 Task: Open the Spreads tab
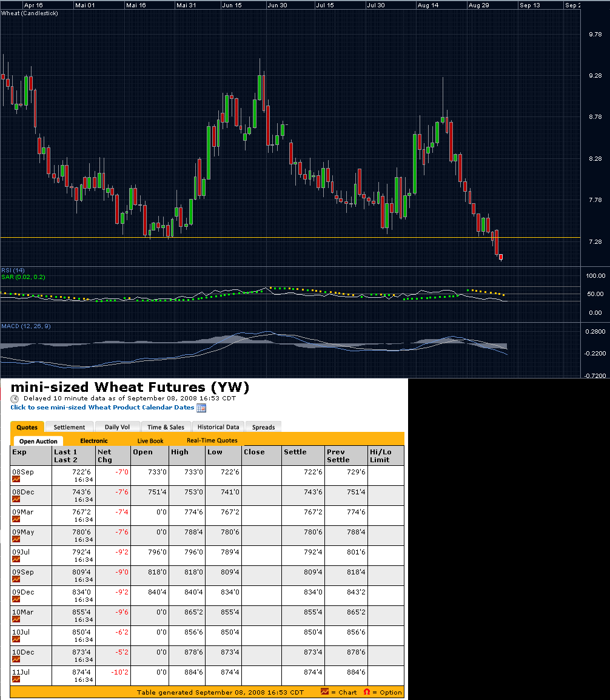click(263, 427)
